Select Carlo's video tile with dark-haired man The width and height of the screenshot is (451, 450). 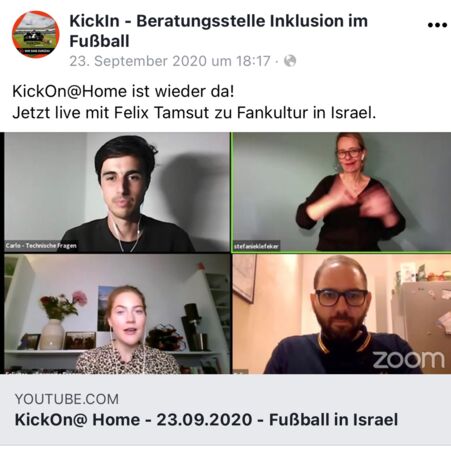pos(117,192)
